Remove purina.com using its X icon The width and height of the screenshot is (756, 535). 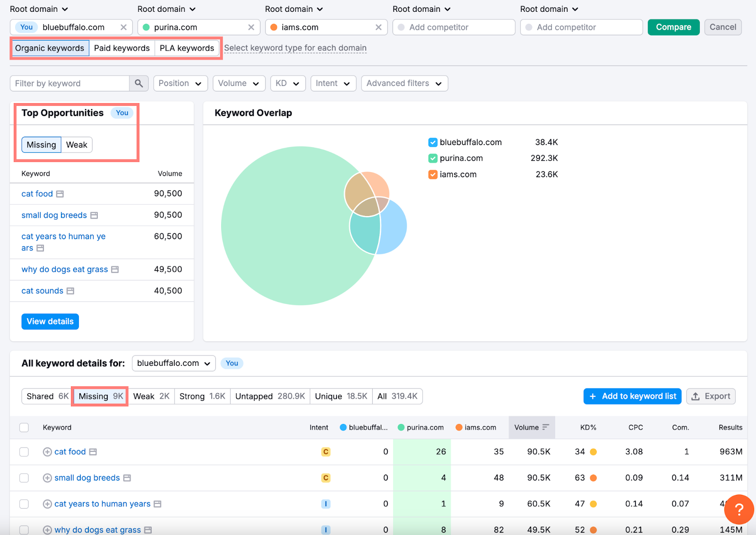(251, 27)
